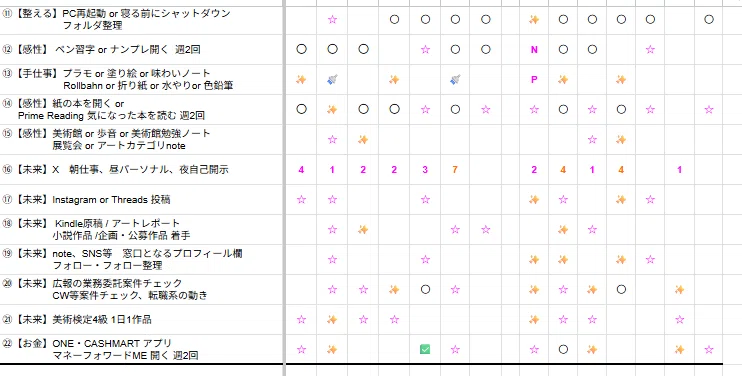Click the orange sparkle in 紙の本を開く row
This screenshot has height=376, width=742.
332,110
